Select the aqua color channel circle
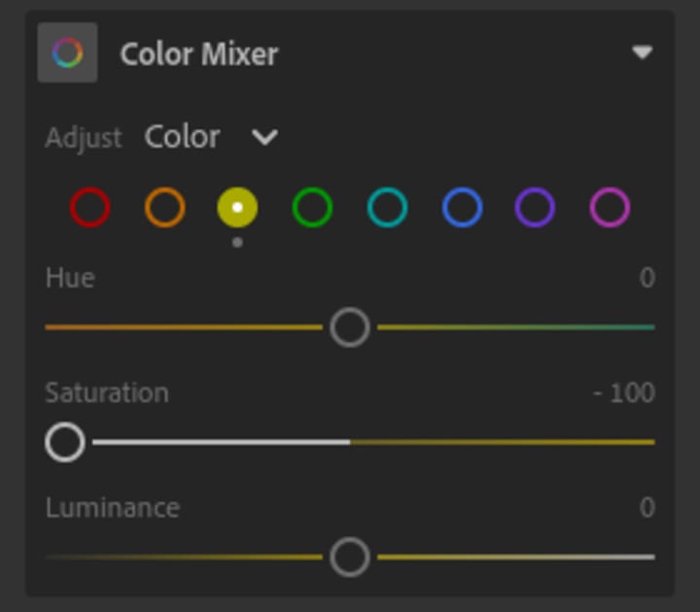 pos(387,208)
